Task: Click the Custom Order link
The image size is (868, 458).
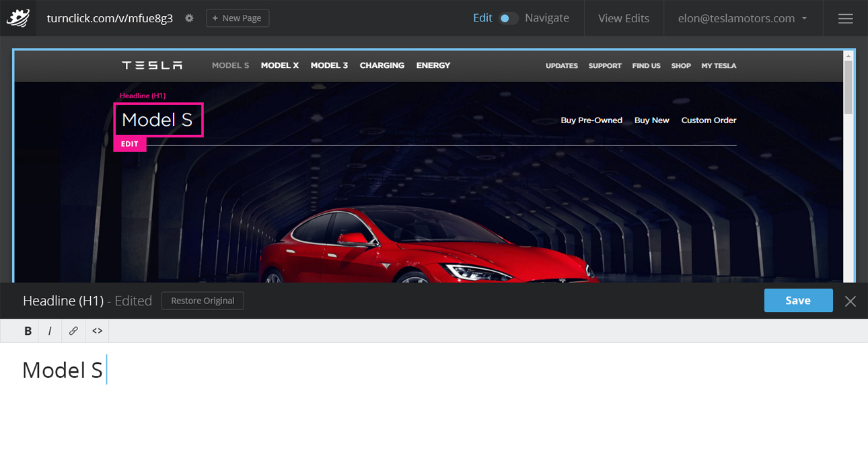Action: click(709, 120)
